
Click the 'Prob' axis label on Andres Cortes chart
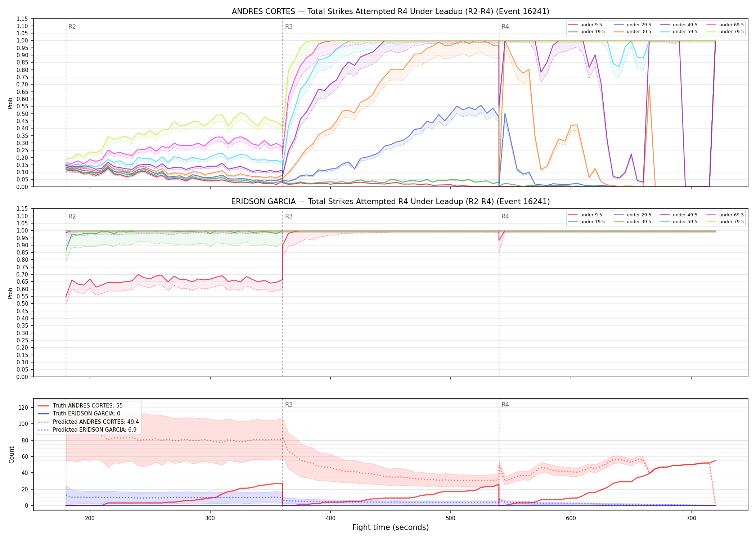pyautogui.click(x=10, y=103)
